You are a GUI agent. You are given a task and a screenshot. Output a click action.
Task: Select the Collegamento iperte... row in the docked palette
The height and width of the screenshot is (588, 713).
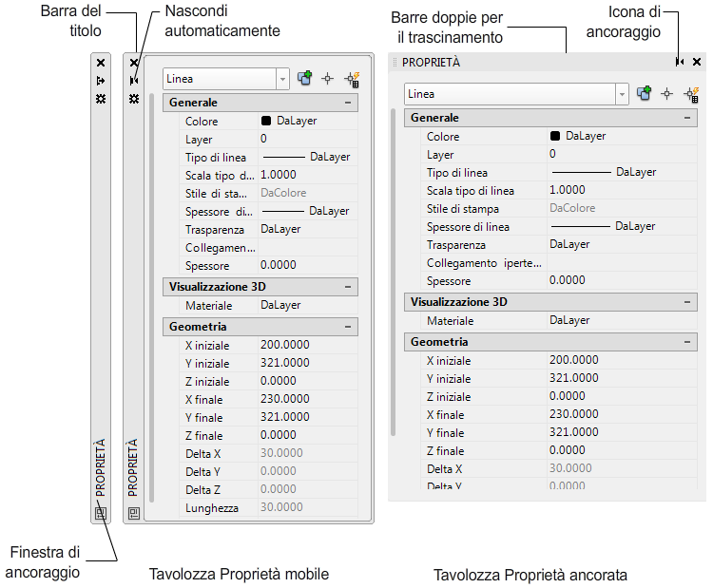point(559,263)
